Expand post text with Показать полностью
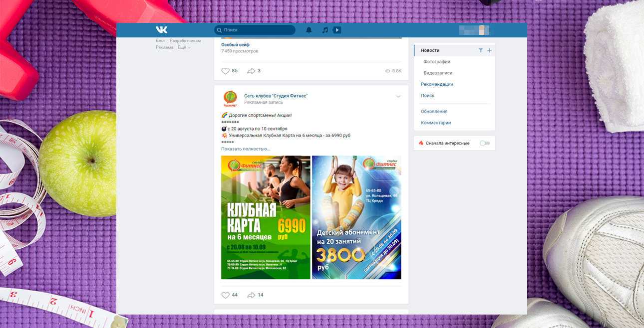 (x=246, y=149)
